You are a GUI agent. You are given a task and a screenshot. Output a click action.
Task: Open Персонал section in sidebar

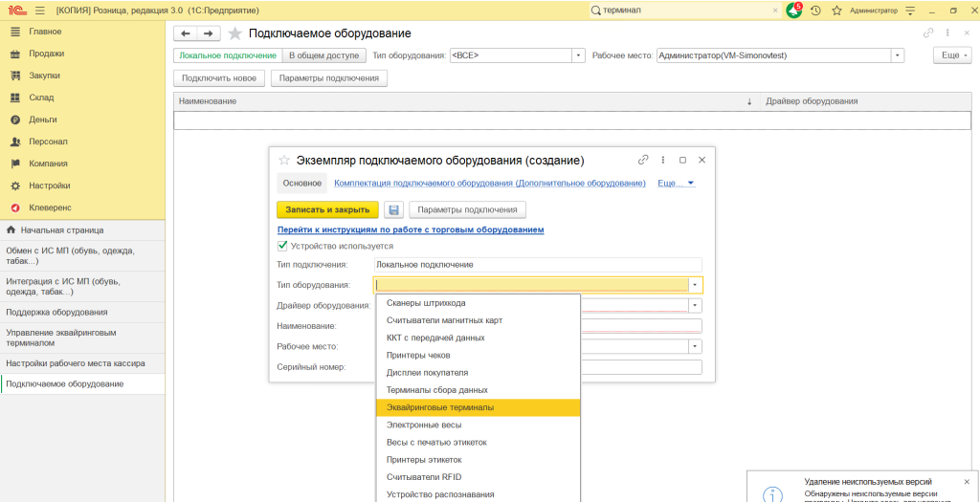(48, 142)
